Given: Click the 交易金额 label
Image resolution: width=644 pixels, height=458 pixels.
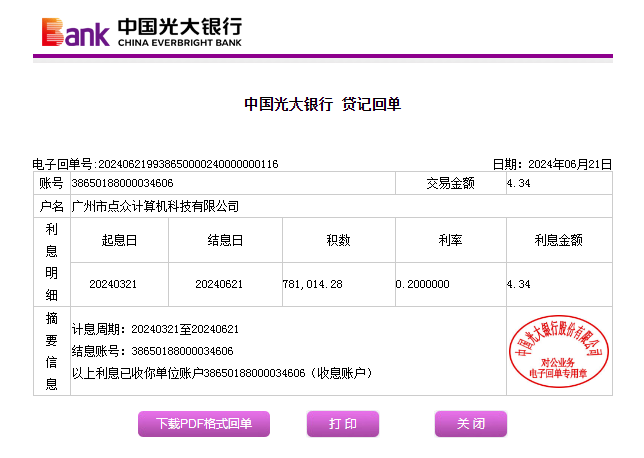Looking at the screenshot, I should click(450, 183).
